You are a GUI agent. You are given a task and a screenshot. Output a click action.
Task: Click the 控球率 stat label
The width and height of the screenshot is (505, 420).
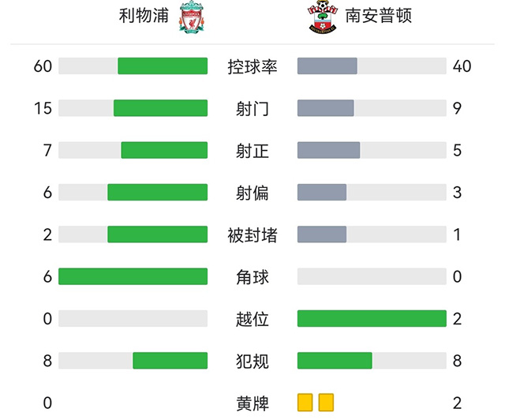click(252, 66)
